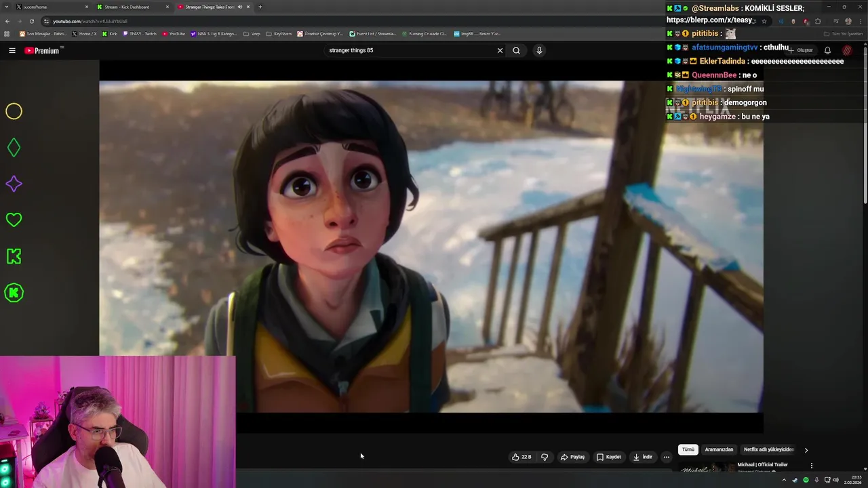Open Event List / Streamlabs bookmark
The height and width of the screenshot is (488, 868).
click(x=373, y=33)
